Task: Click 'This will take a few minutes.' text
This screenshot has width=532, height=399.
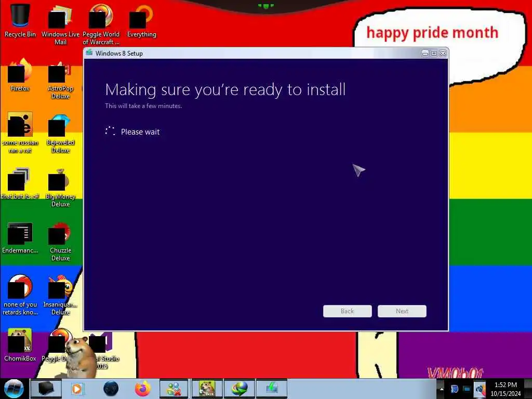Action: (143, 106)
